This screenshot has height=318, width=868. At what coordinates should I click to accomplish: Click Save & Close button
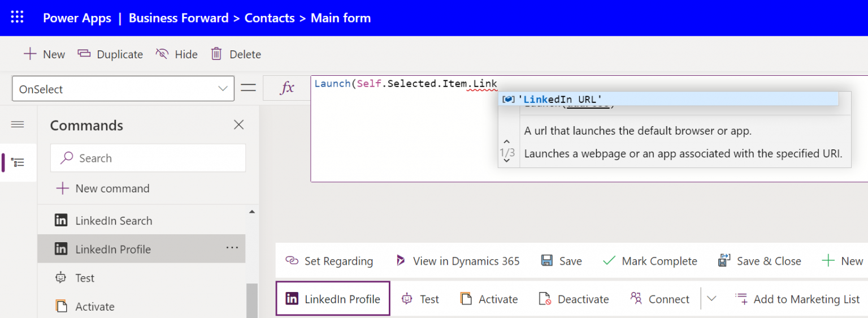coord(759,261)
